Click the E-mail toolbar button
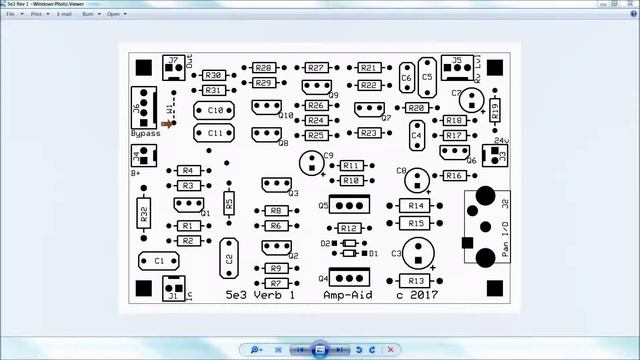Screen dimensions: 640x360 (64, 14)
